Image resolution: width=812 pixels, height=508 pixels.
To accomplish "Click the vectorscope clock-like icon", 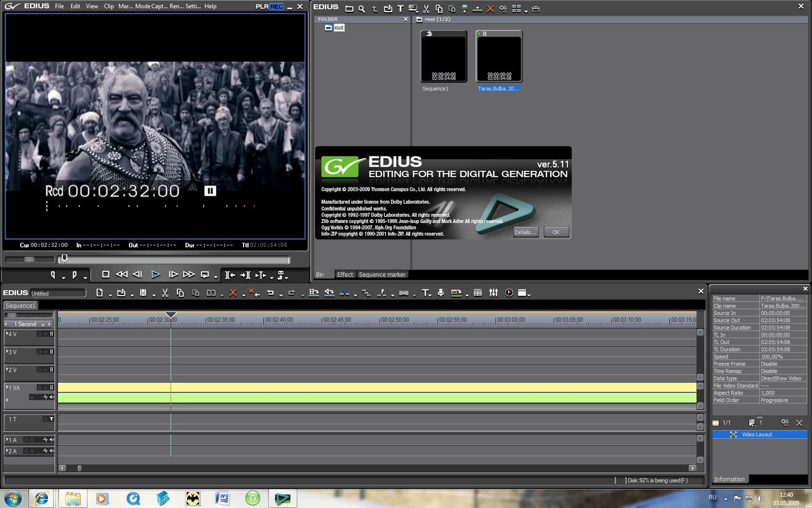I will click(509, 293).
